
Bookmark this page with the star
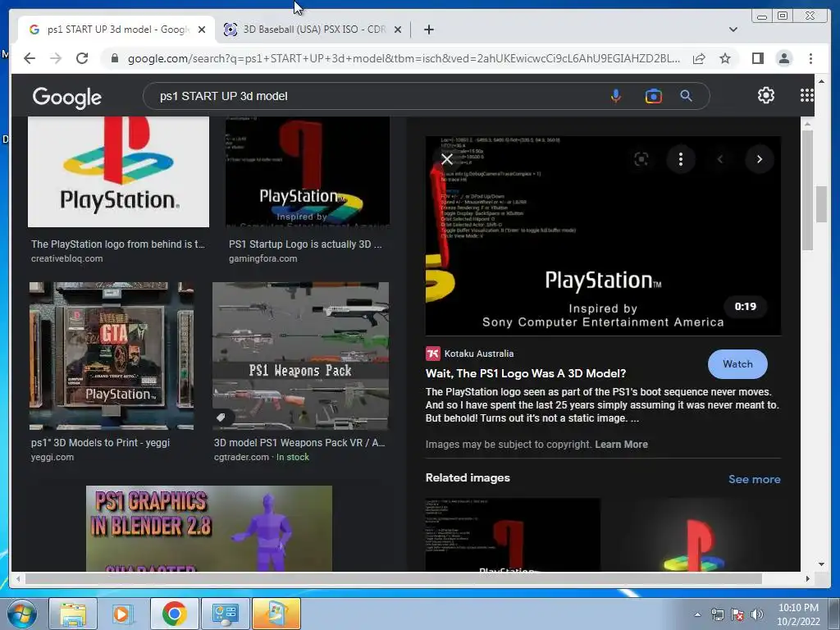click(725, 58)
